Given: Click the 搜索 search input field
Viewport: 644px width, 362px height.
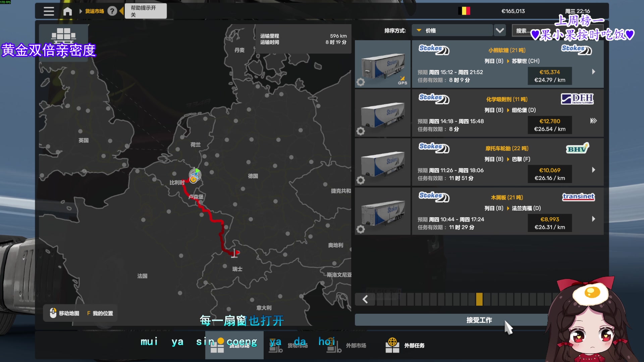Looking at the screenshot, I should click(522, 31).
